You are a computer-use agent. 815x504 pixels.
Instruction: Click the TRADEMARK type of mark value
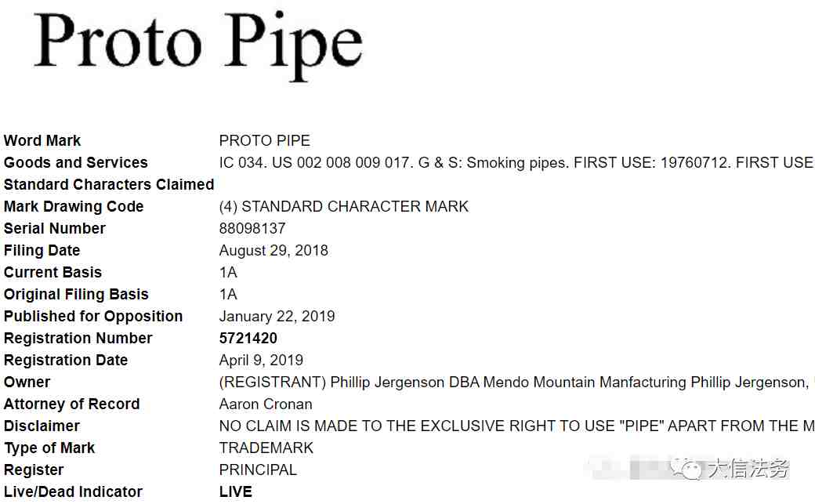coord(266,448)
